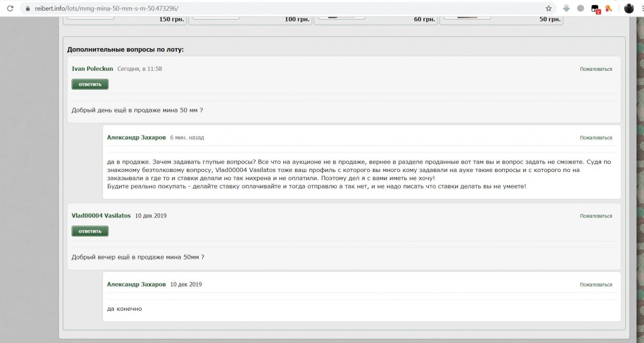Click the timestamp 'Сегодня, в 11:58'

(x=140, y=69)
